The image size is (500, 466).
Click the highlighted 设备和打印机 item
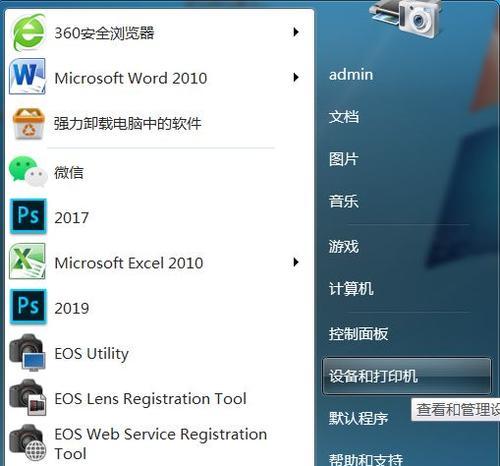tap(406, 376)
